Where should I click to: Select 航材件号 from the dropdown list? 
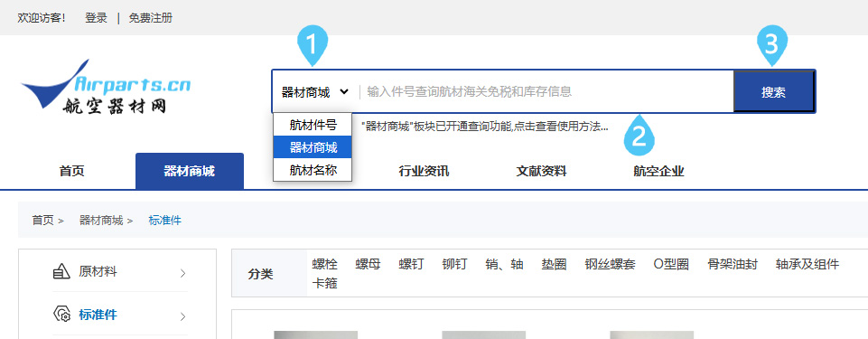313,125
